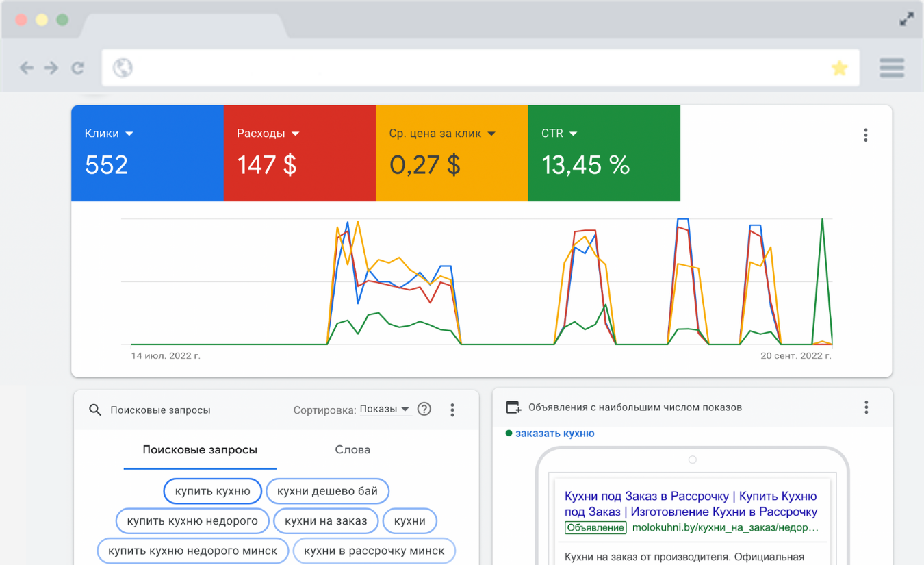Open three-dot menu of Объявления card
Screen dimensions: 924x565
[x=867, y=407]
